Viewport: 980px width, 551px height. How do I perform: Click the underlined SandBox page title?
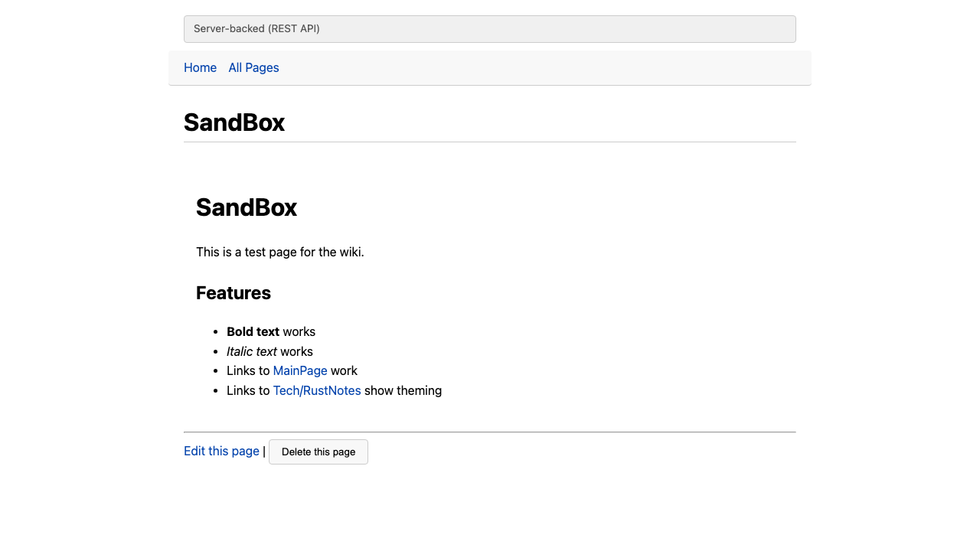[x=234, y=122]
